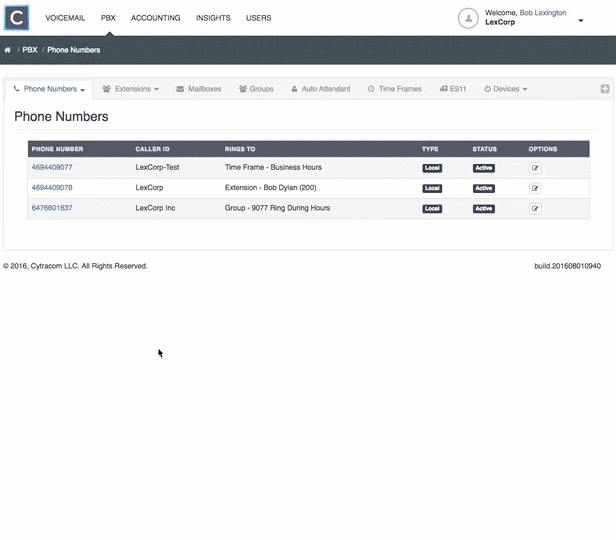Click the STATUS column header

click(484, 149)
